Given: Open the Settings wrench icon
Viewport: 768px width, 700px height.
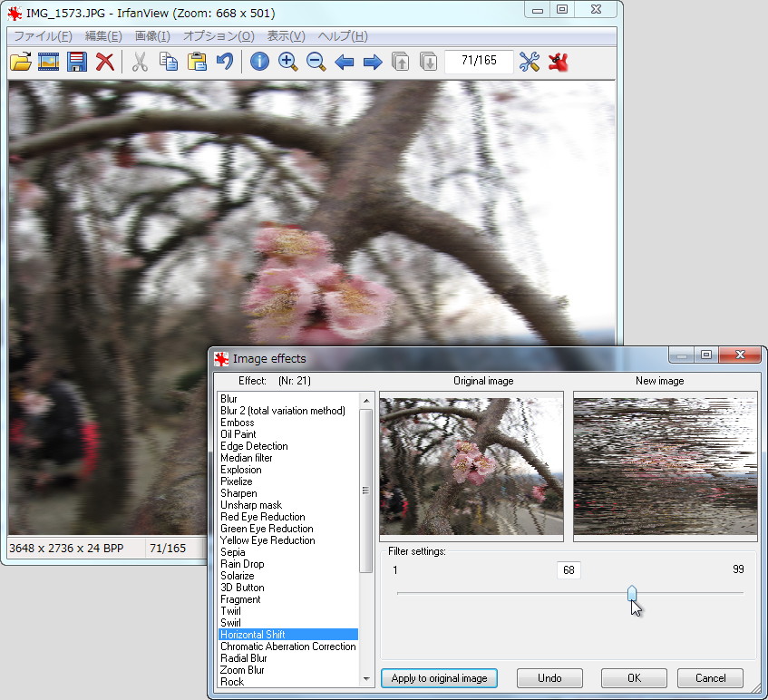Looking at the screenshot, I should point(530,62).
